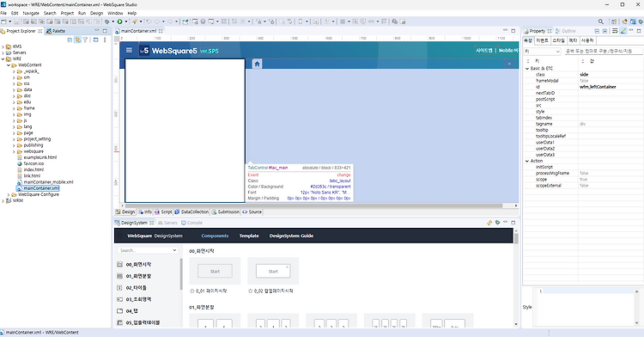The width and height of the screenshot is (644, 337).
Task: Switch to the 스타일 property tab
Action: (x=558, y=40)
